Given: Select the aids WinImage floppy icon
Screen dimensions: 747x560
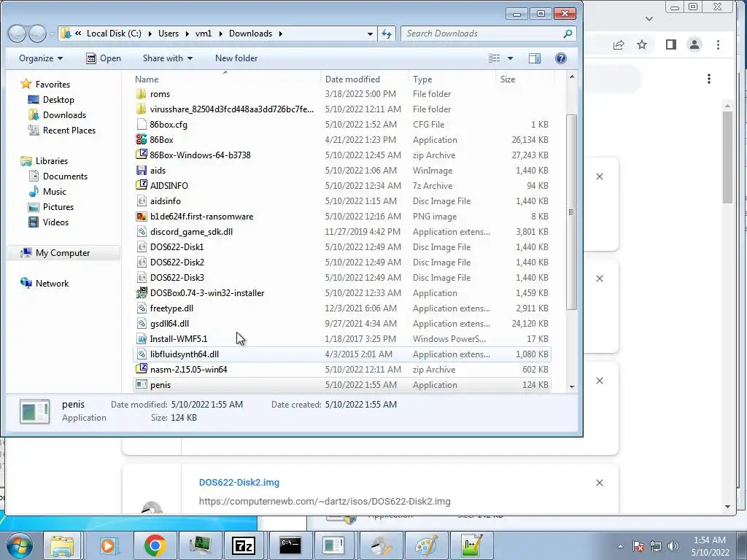Looking at the screenshot, I should click(x=141, y=170).
